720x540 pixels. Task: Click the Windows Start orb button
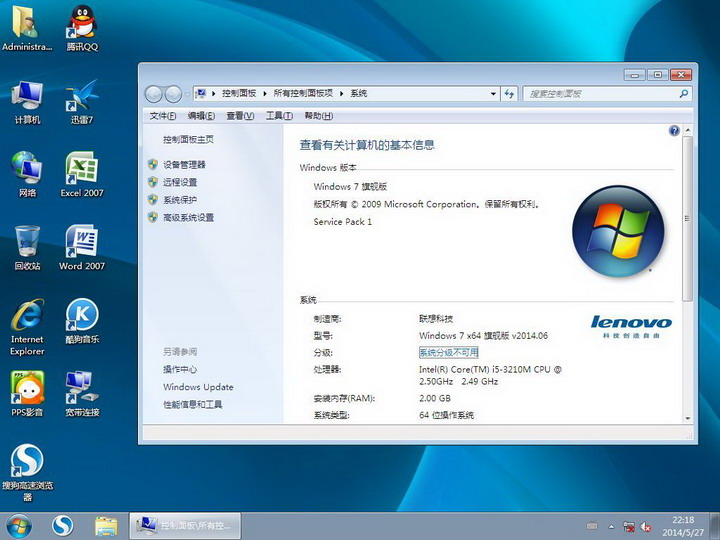click(x=19, y=525)
